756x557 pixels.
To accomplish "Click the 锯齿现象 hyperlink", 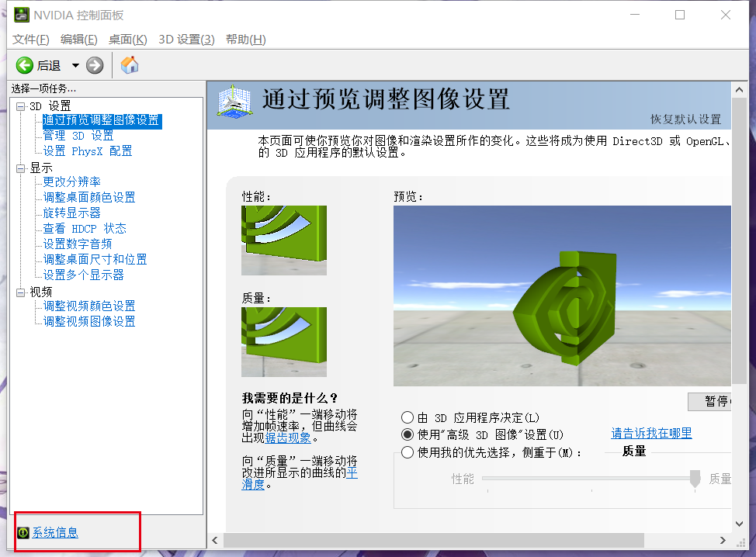I will (288, 438).
